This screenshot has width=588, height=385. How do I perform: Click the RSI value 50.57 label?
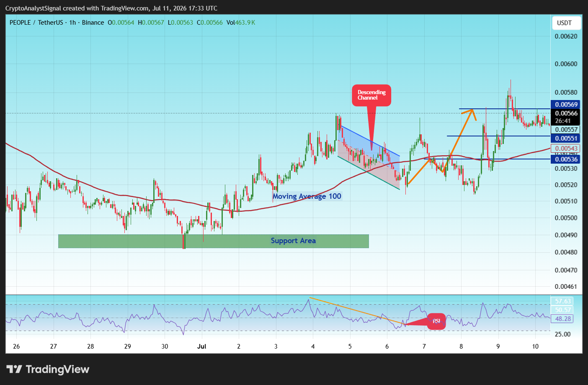[563, 310]
